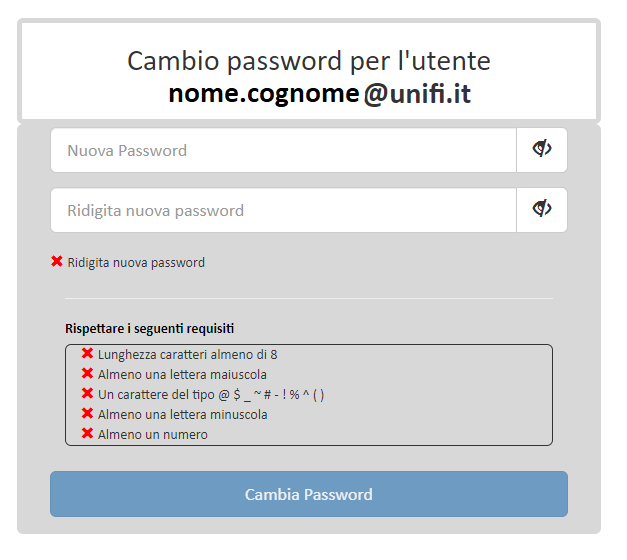Screen dimensions: 627x560
Task: Select the Lunghezza caratteri almeno di 8 text
Action: [188, 355]
